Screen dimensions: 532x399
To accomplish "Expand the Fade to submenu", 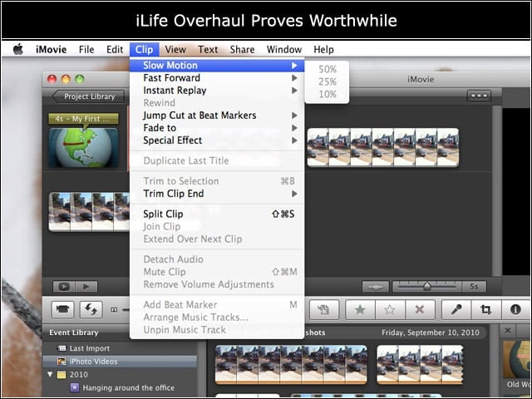I will click(217, 128).
